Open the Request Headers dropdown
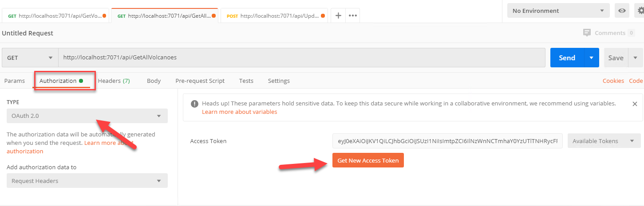Viewport: 644px width, 206px height. [87, 181]
